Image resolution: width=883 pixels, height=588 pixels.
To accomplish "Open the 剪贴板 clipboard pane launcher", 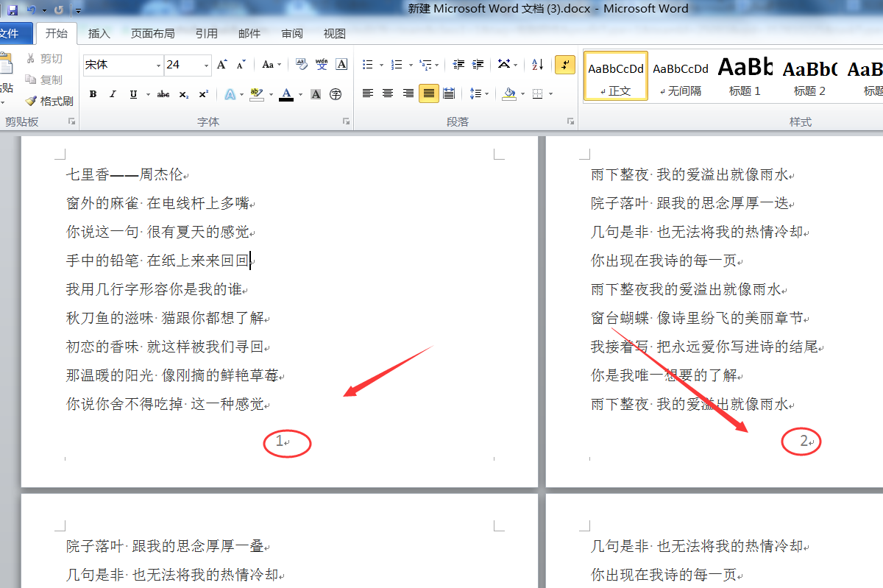I will [x=71, y=121].
